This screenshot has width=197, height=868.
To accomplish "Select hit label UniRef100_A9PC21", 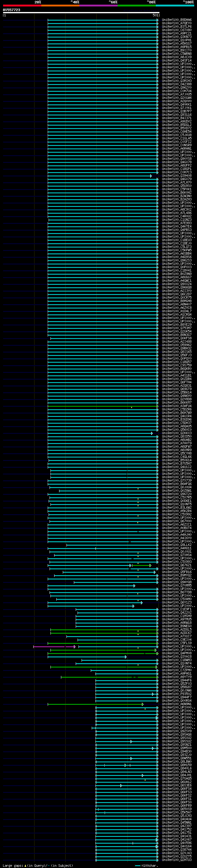I will [177, 33].
